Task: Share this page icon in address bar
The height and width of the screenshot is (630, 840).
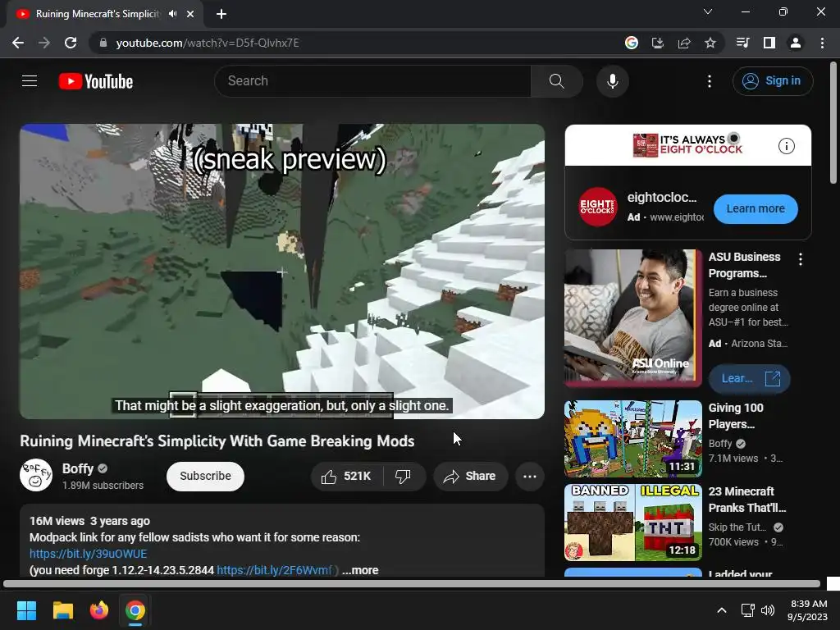Action: click(684, 43)
